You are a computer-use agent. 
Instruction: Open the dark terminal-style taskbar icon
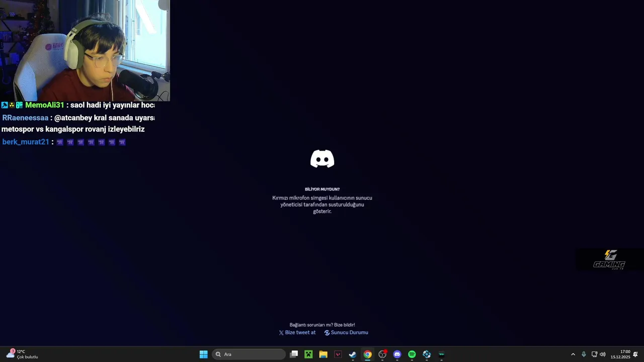(x=442, y=354)
